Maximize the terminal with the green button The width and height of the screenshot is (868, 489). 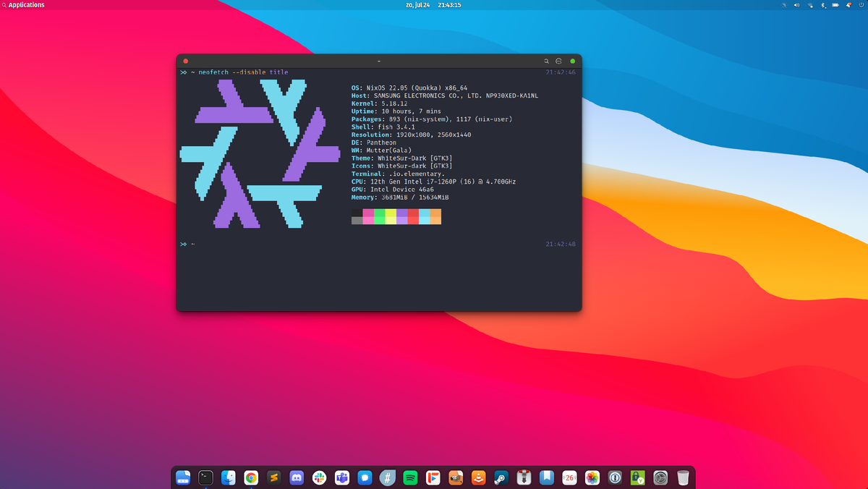click(x=573, y=61)
